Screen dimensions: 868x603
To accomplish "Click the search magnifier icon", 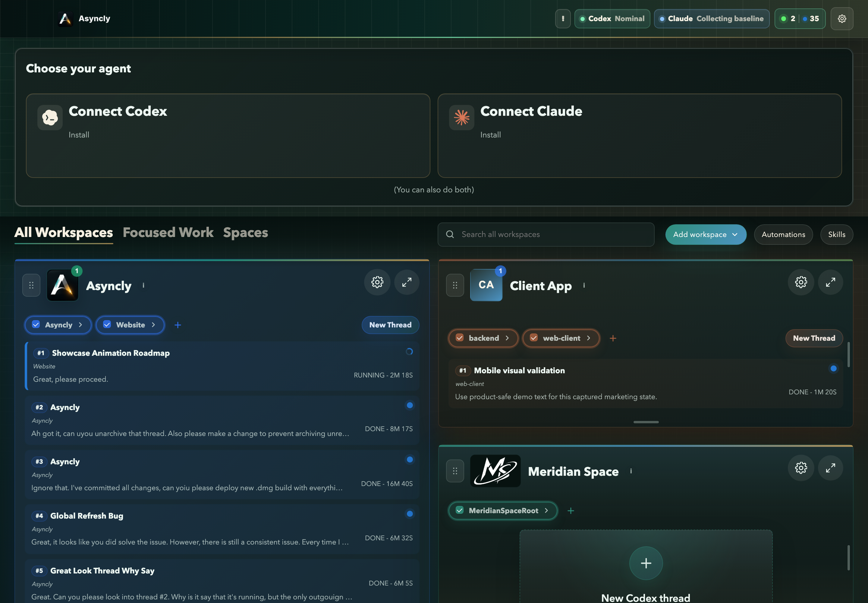I will coord(450,235).
